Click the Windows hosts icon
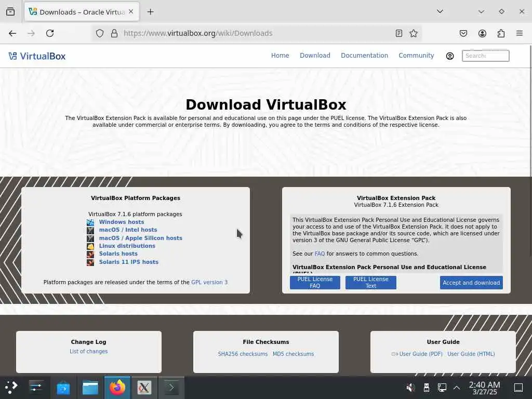The image size is (532, 399). [x=90, y=222]
